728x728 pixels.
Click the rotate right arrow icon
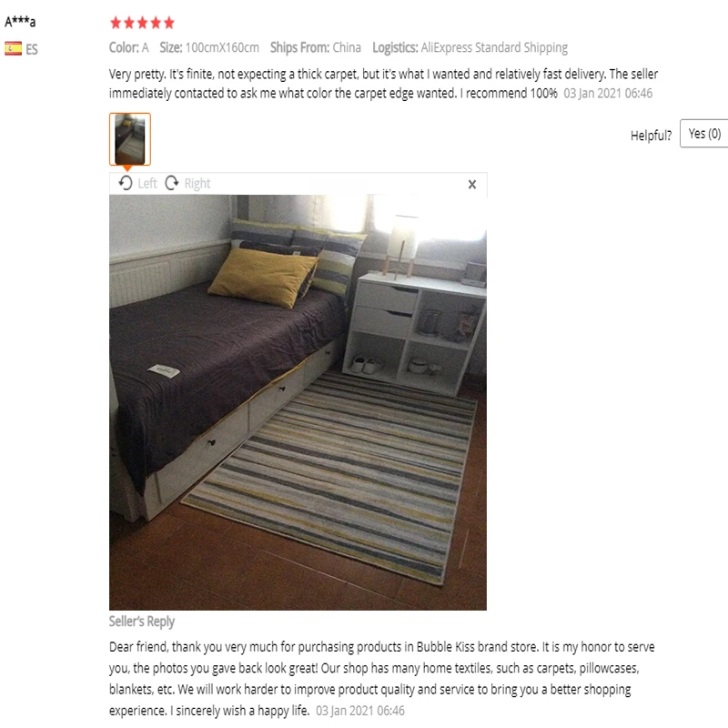pos(172,183)
